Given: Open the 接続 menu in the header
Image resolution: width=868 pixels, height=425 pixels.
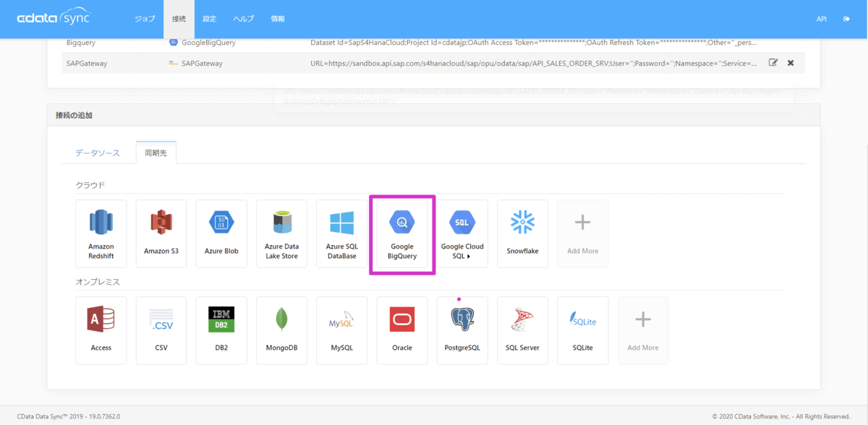Looking at the screenshot, I should [179, 19].
